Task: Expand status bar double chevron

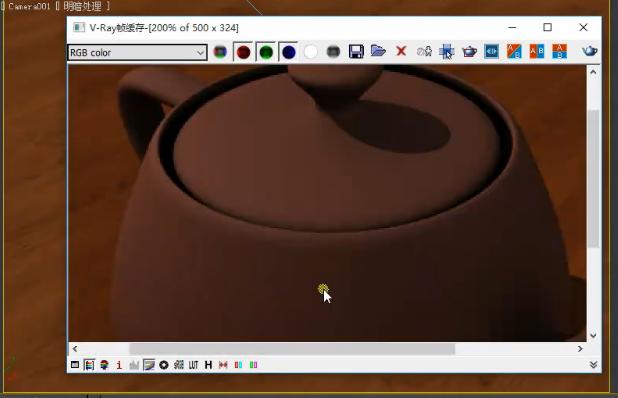Action: (594, 365)
